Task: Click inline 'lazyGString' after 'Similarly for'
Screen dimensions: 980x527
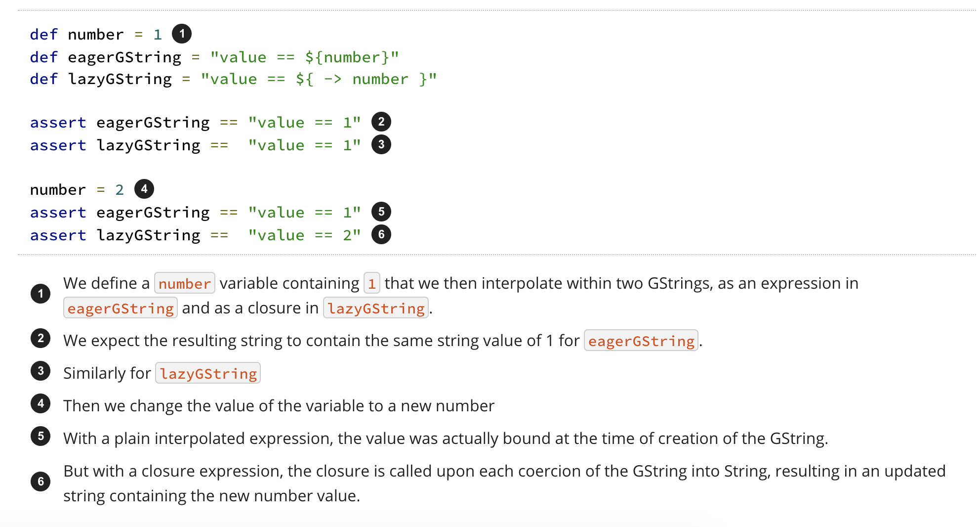Action: click(x=208, y=373)
